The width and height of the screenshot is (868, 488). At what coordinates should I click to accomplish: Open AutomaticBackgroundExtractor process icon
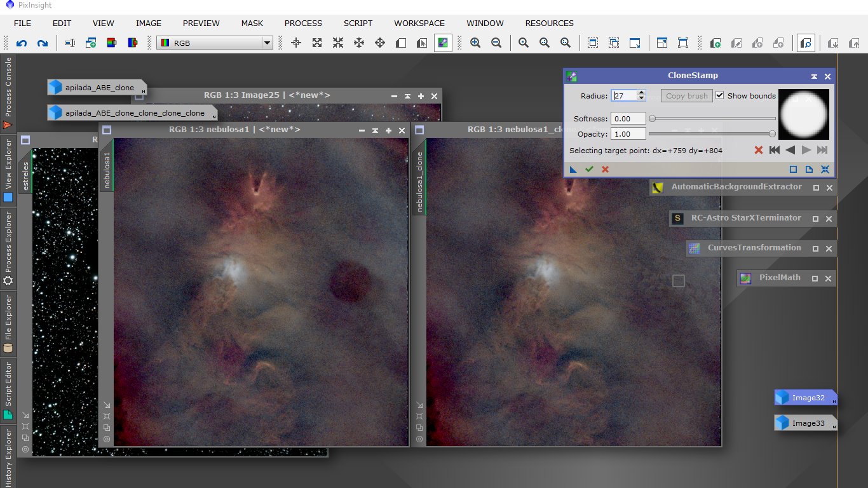pyautogui.click(x=658, y=187)
